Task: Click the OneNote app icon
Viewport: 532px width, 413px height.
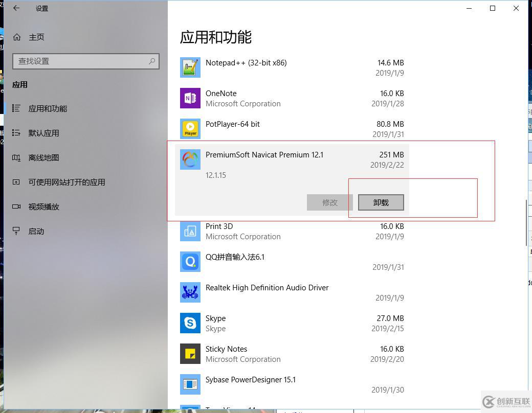Action: [x=190, y=98]
